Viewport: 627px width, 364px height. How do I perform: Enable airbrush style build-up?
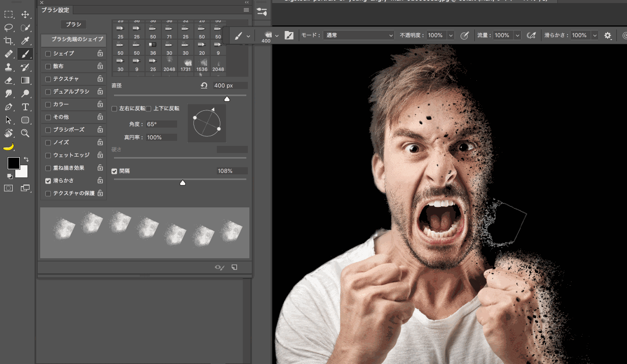(531, 36)
